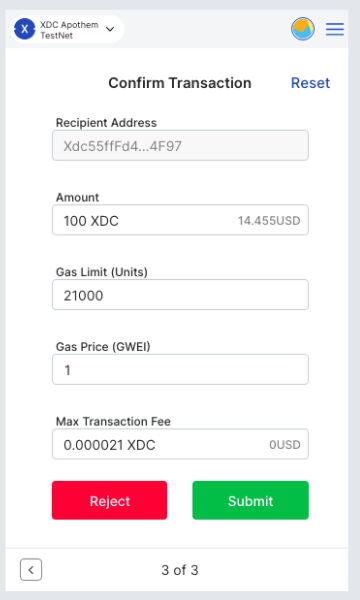Click the 0USD fee conversion text
This screenshot has height=600, width=360.
[x=285, y=445]
